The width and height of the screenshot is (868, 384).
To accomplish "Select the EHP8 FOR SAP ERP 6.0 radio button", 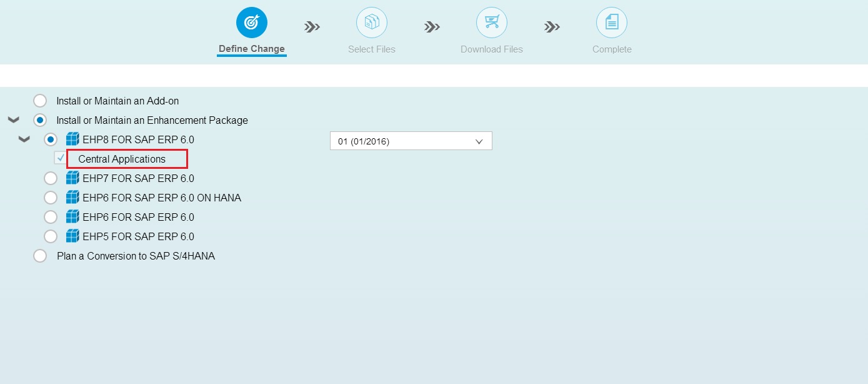I will coord(51,139).
